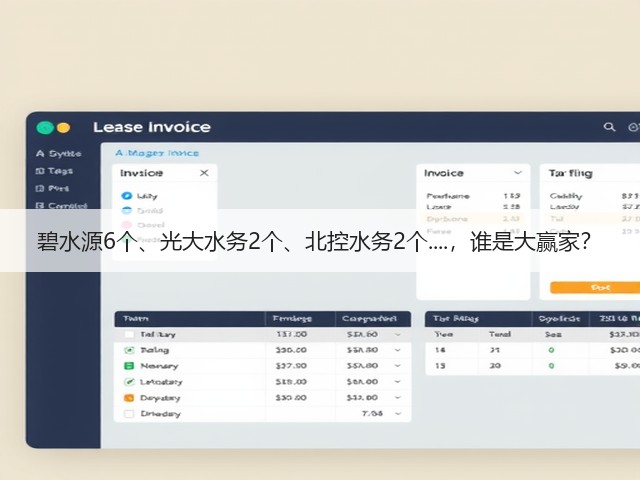Click the '$27.00' cell in the table
This screenshot has width=640, height=480.
291,366
